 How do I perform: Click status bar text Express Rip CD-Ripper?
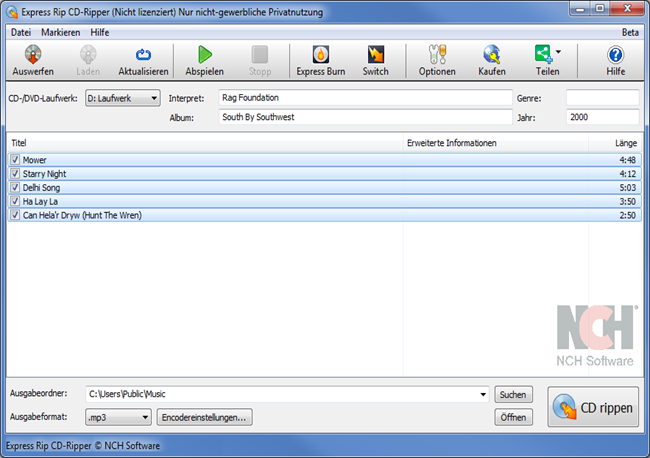coord(83,446)
